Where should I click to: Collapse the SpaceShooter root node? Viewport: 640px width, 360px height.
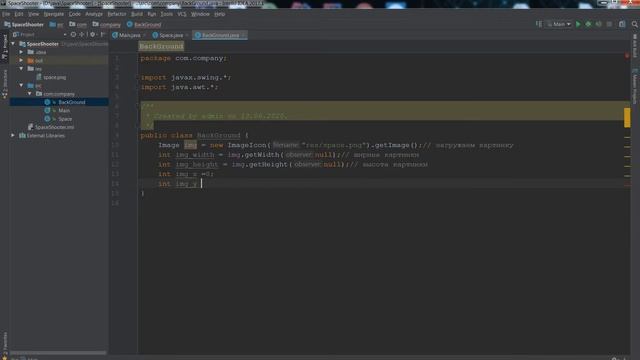pyautogui.click(x=13, y=44)
